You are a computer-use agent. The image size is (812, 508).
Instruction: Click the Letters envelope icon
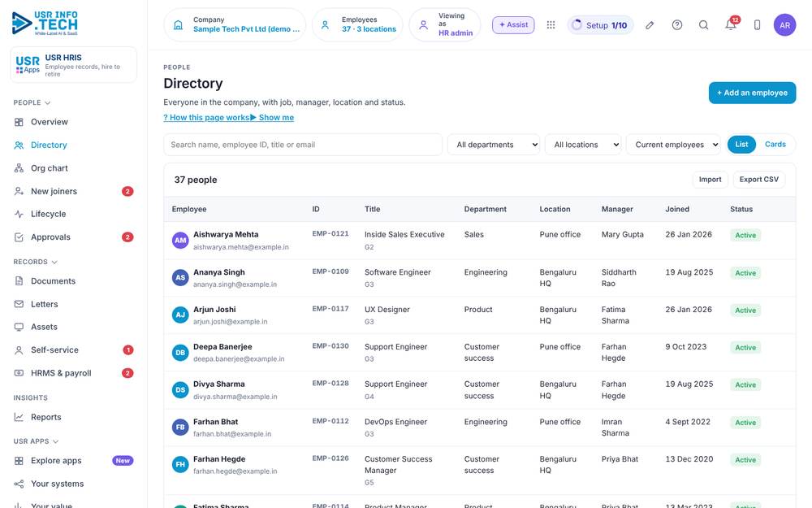pyautogui.click(x=19, y=304)
